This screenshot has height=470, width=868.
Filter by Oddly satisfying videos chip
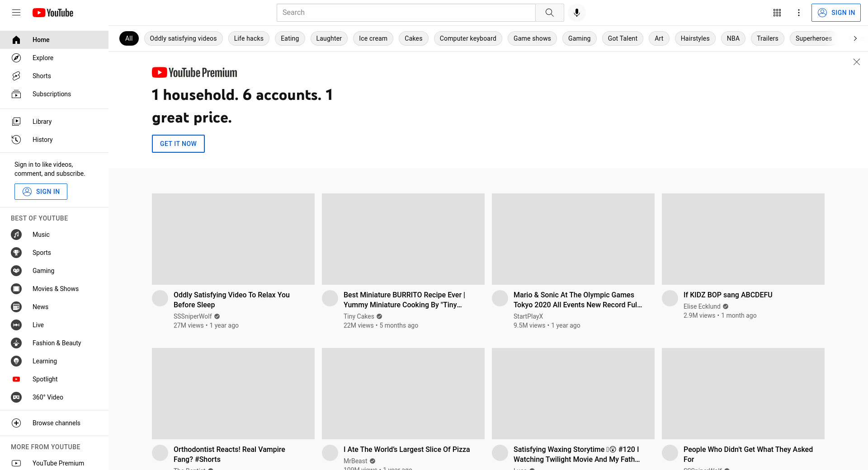click(x=183, y=38)
